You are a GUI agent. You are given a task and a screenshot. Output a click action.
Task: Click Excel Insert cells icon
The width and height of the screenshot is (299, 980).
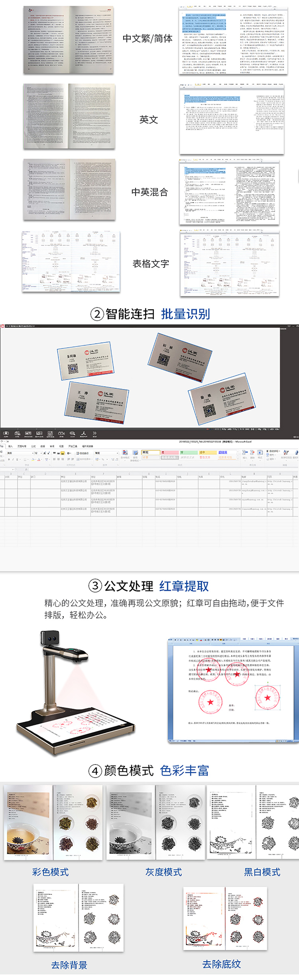[x=244, y=454]
